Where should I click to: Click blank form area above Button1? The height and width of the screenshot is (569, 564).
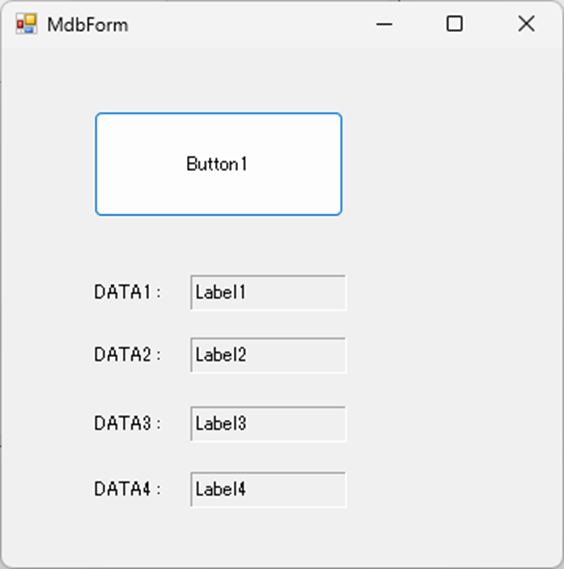218,80
